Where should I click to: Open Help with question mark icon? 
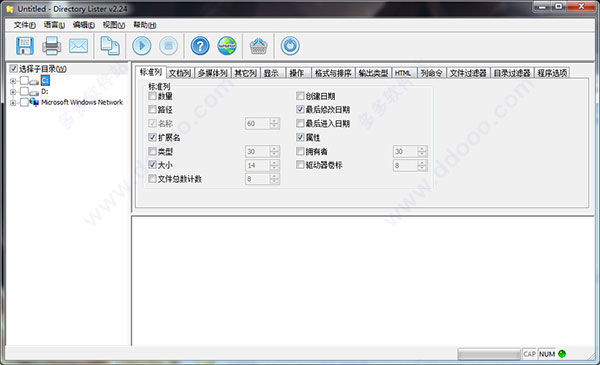(x=200, y=46)
